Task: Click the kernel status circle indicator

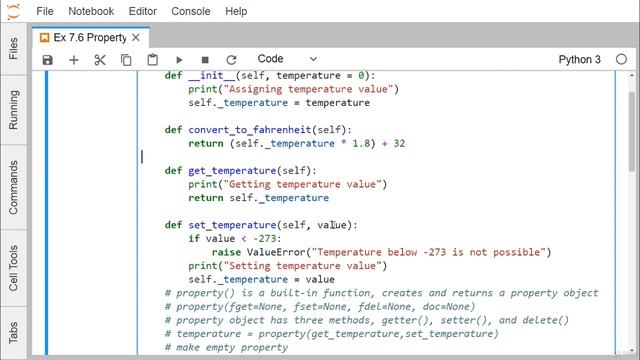Action: coord(621,60)
